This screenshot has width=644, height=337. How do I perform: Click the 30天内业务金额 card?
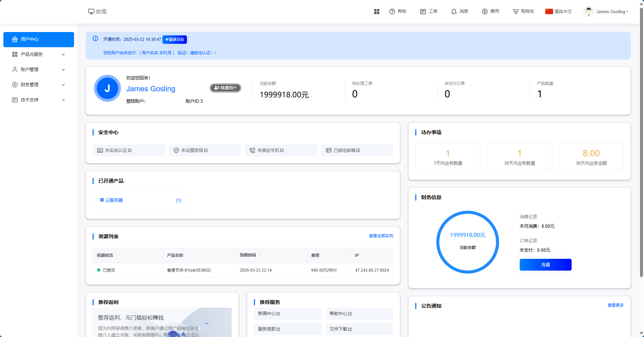tap(591, 157)
